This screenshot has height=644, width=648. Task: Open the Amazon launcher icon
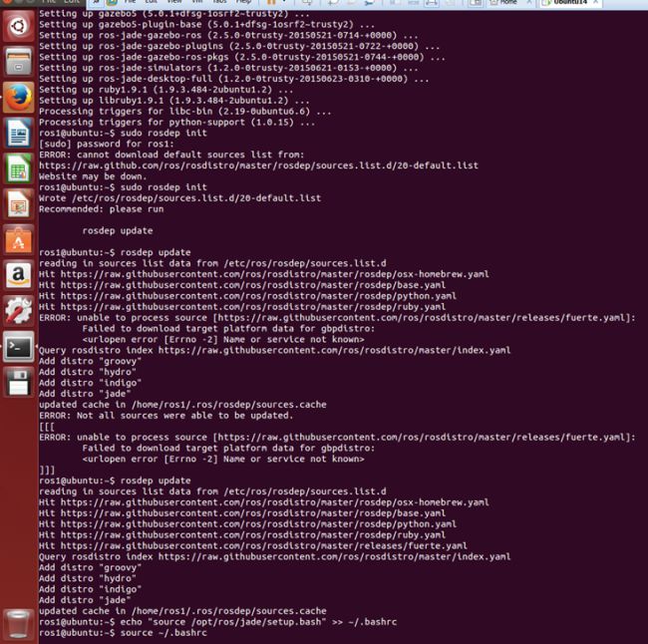[18, 275]
